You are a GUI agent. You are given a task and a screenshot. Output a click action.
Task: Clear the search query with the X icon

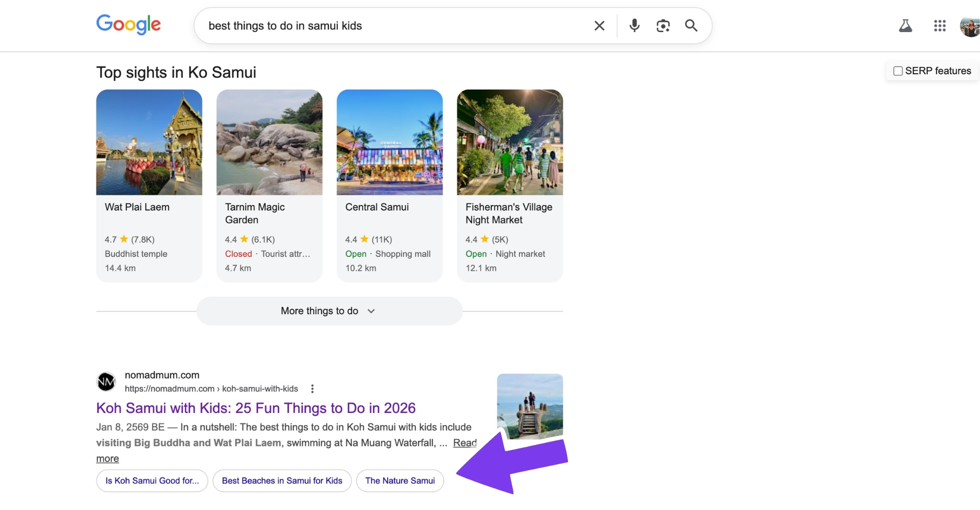tap(599, 25)
